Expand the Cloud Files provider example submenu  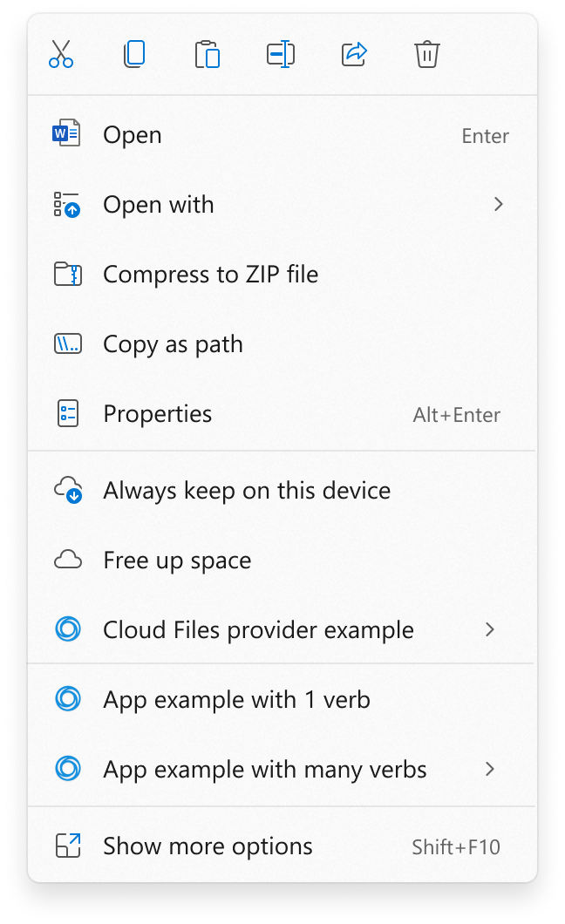490,629
